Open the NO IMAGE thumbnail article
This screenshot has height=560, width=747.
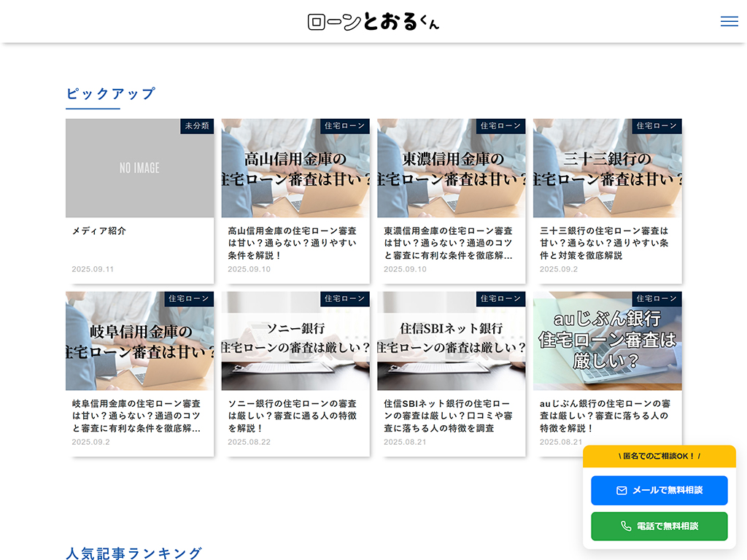click(x=139, y=168)
